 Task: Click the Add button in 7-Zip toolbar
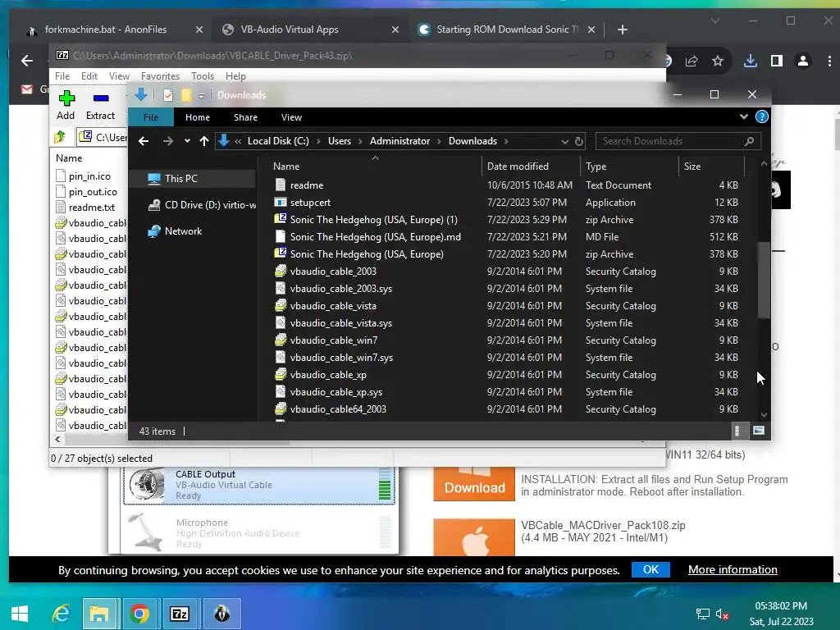click(x=66, y=105)
